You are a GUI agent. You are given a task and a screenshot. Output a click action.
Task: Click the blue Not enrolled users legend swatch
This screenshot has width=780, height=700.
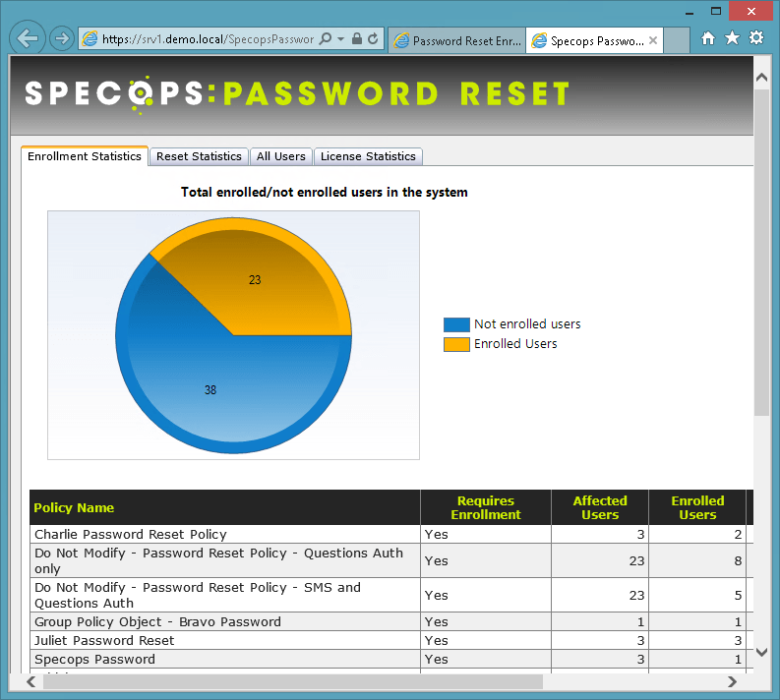[456, 324]
